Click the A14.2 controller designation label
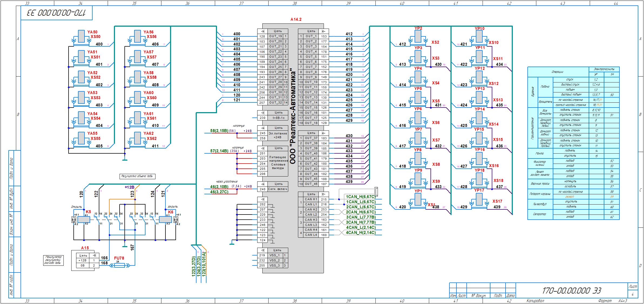This screenshot has height=304, width=644. [x=296, y=19]
